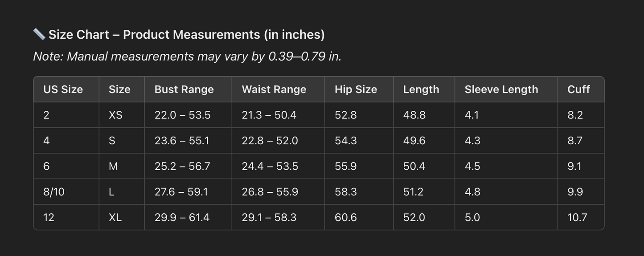This screenshot has height=256, width=644.
Task: Click the Hip Size header cell
Action: (x=359, y=89)
